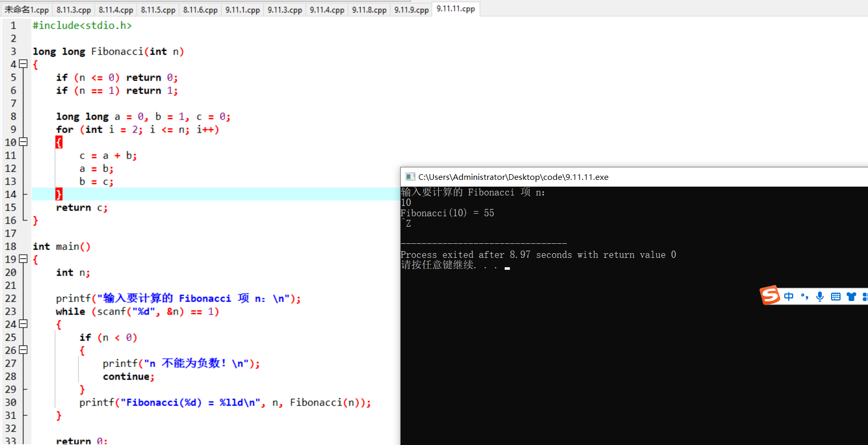Screen dimensions: 868x445
Task: Switch to the 9.11.3.cpp tab
Action: 285,9
